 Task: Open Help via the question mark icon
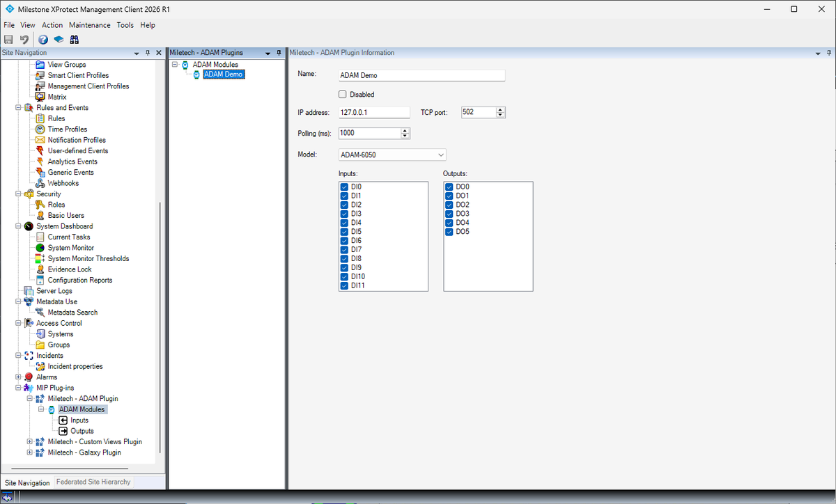click(x=43, y=40)
